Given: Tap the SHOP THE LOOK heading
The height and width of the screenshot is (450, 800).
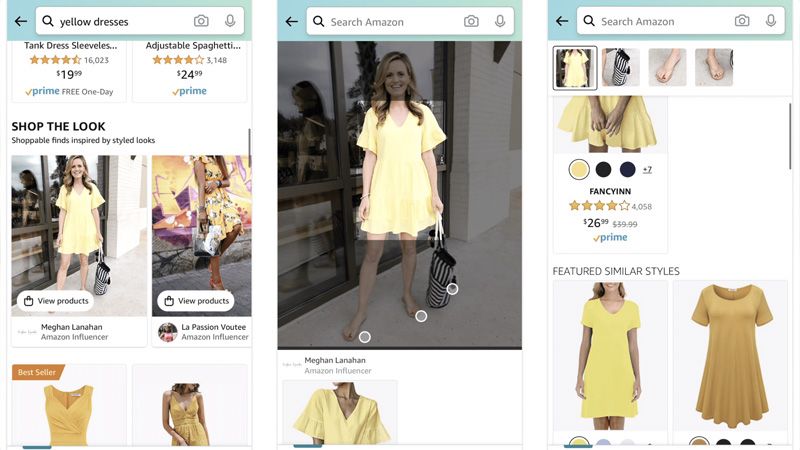Looking at the screenshot, I should (x=58, y=126).
